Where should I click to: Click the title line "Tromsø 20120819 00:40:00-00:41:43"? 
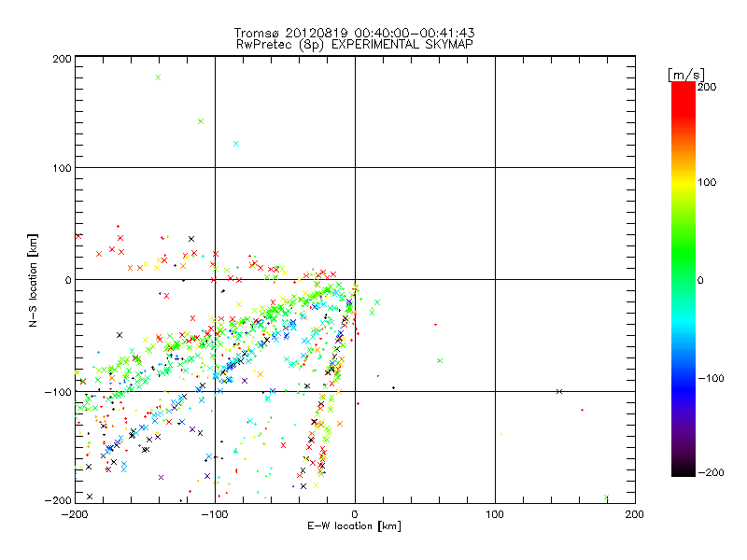point(354,33)
